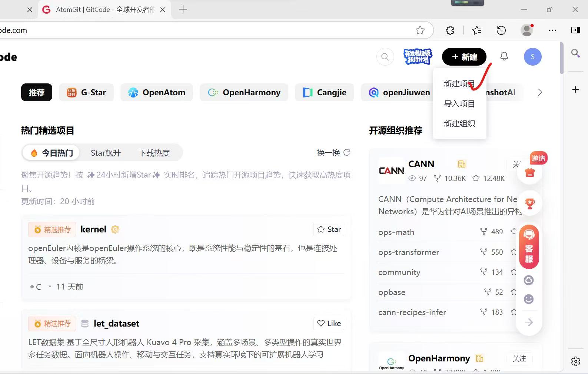Select the OpenAtom category tab
The width and height of the screenshot is (588, 374).
tap(157, 92)
